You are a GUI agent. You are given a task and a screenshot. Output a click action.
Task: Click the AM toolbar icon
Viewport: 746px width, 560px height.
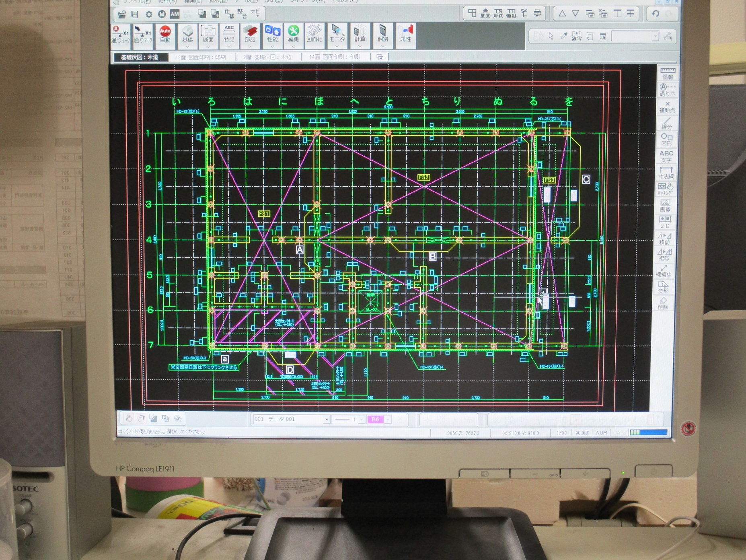(175, 14)
